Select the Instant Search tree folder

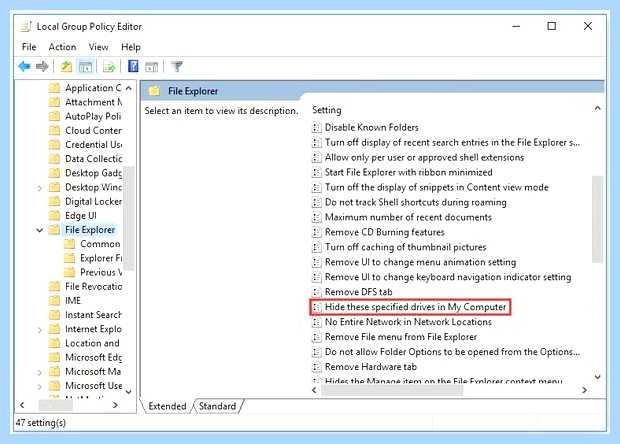pyautogui.click(x=94, y=315)
